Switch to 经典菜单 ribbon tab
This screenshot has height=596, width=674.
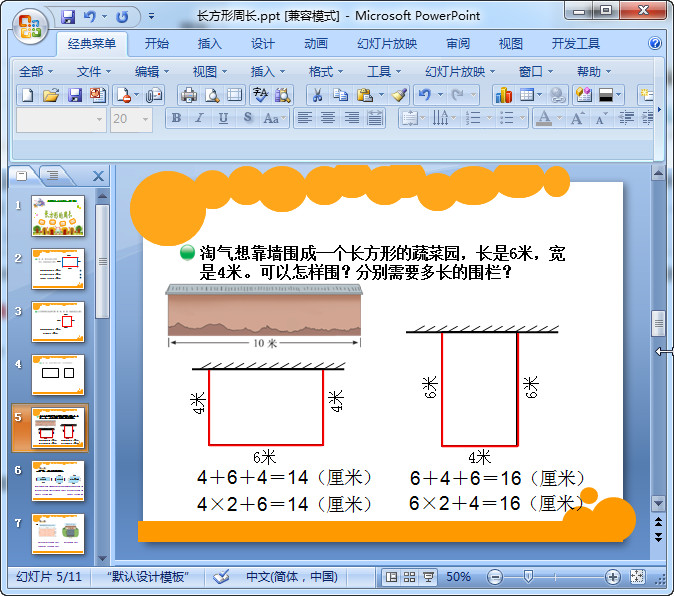coord(92,43)
